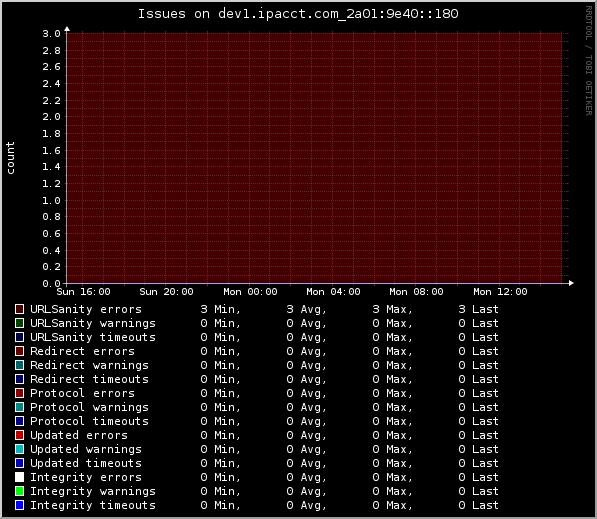This screenshot has width=597, height=519.
Task: Click the Updated errors legend label
Action: (79, 435)
